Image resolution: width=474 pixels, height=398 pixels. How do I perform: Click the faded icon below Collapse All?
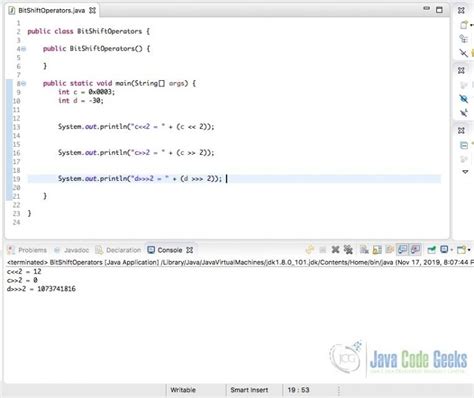463,159
